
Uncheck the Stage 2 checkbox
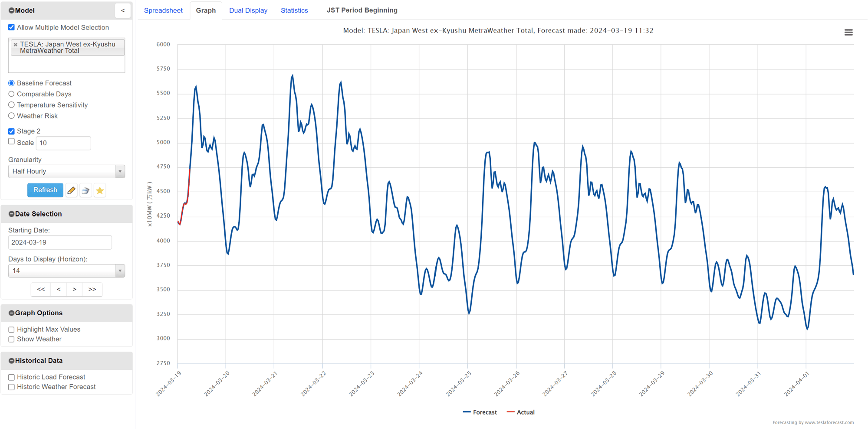point(11,131)
